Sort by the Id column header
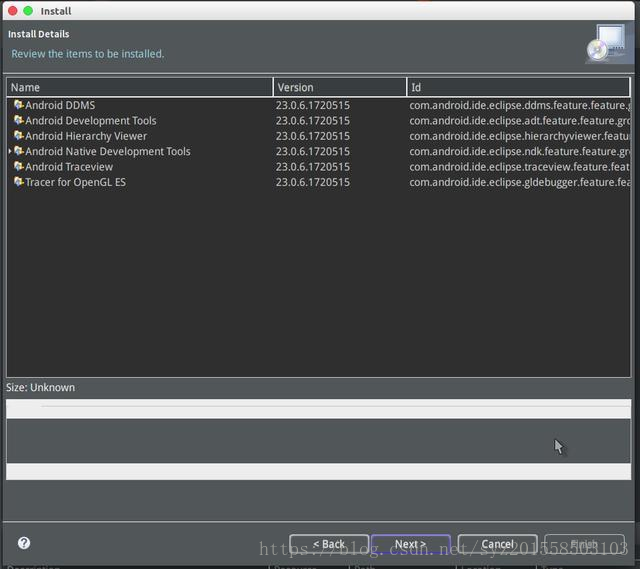640x569 pixels. (x=518, y=87)
